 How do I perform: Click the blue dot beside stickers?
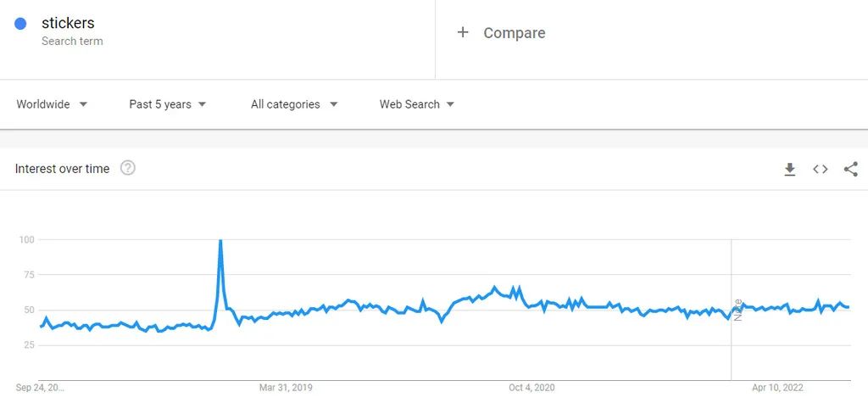tap(20, 24)
